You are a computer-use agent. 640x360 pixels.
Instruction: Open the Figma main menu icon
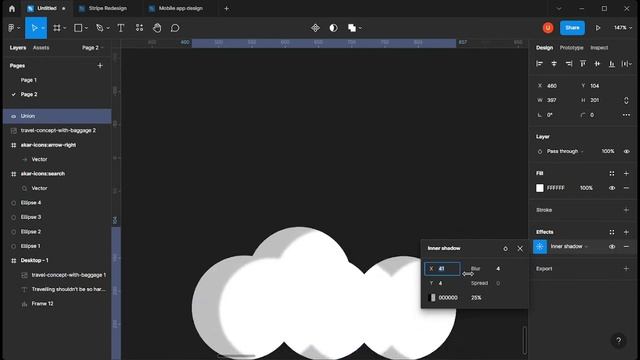[11, 28]
